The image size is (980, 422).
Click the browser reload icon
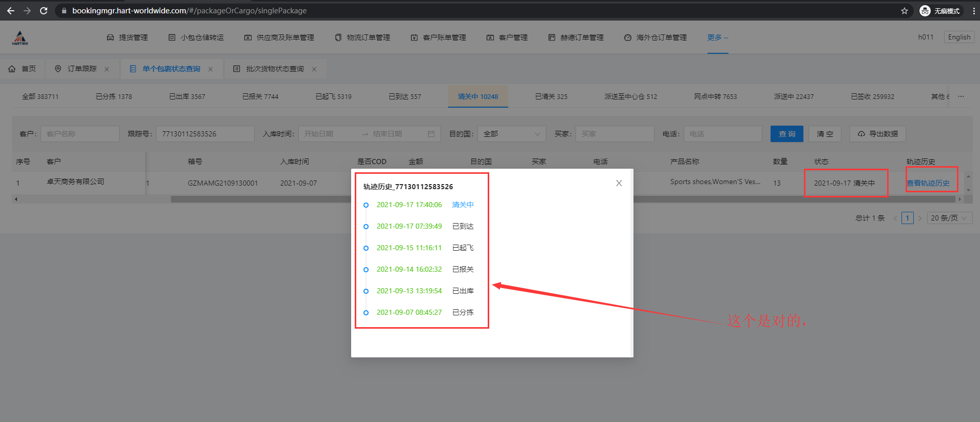point(44,11)
